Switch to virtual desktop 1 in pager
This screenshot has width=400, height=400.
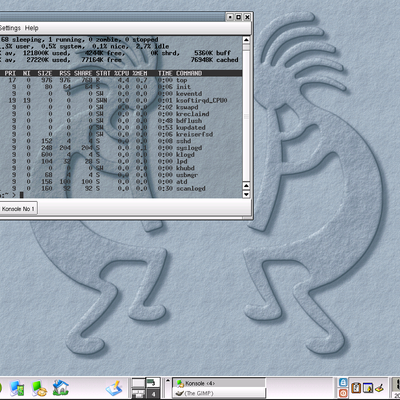[139, 383]
